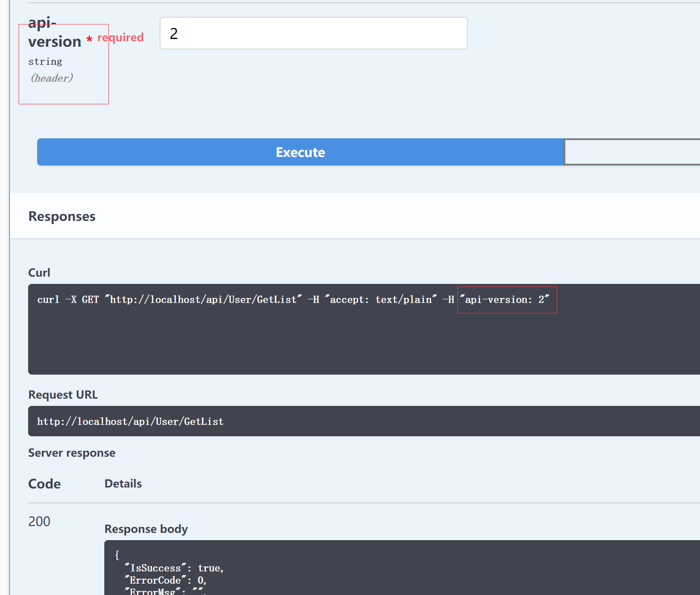The width and height of the screenshot is (700, 595).
Task: Click the Details column header
Action: [123, 484]
